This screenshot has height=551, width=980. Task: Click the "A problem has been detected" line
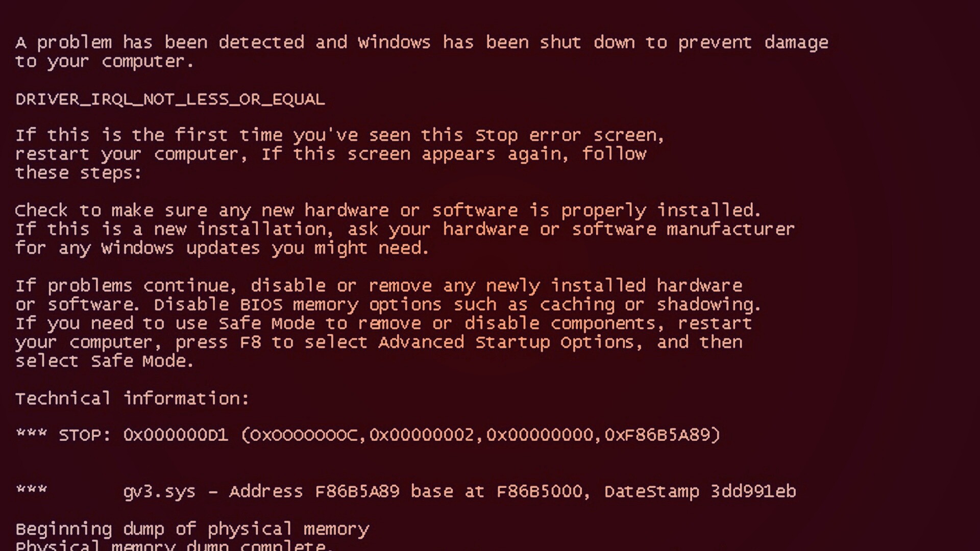pos(421,42)
